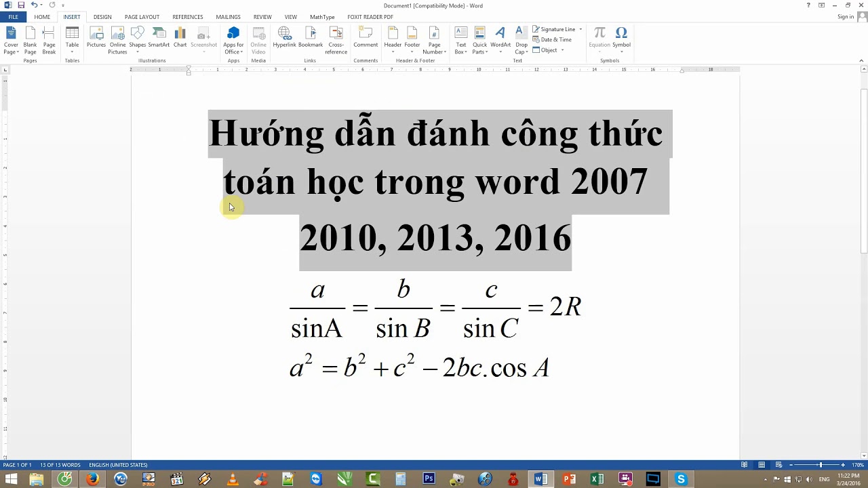Switch to Print Layout view
This screenshot has width=868, height=488.
(x=762, y=465)
